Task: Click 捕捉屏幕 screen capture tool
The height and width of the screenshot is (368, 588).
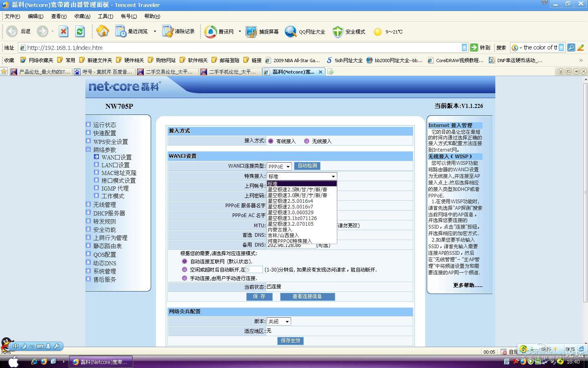Action: click(262, 31)
